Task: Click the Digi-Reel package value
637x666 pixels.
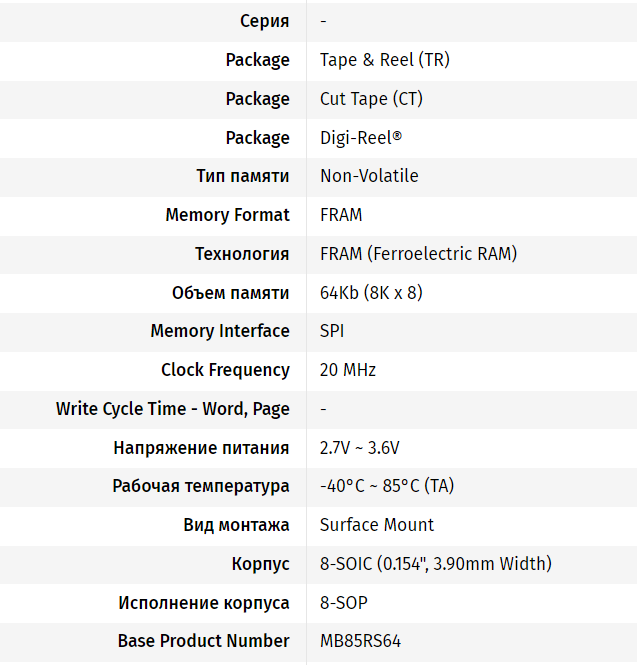Action: click(x=361, y=138)
